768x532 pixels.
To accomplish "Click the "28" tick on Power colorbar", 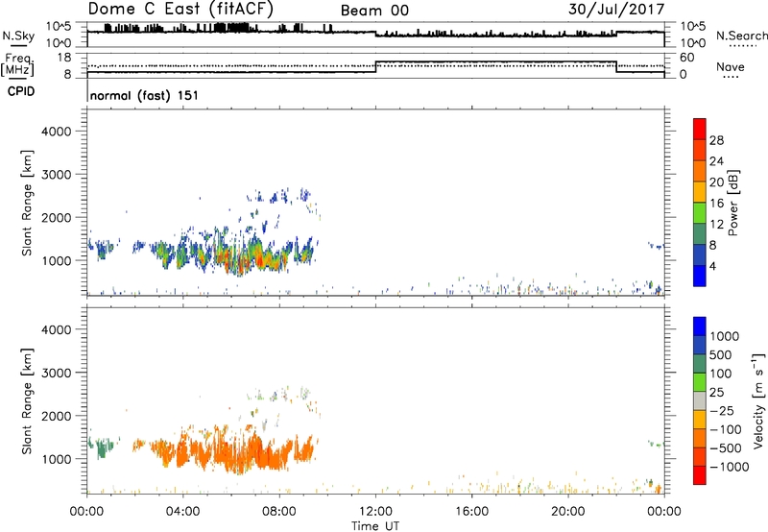I will [716, 140].
